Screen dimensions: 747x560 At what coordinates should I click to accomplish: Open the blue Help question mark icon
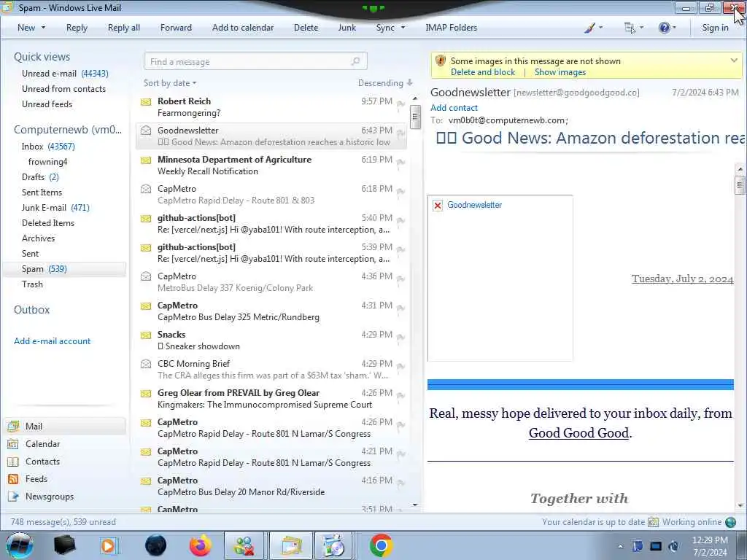pyautogui.click(x=664, y=28)
